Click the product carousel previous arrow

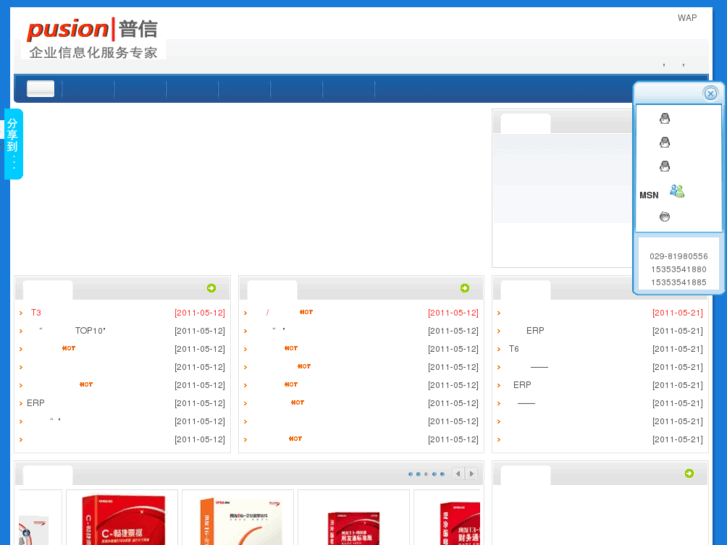coord(458,474)
